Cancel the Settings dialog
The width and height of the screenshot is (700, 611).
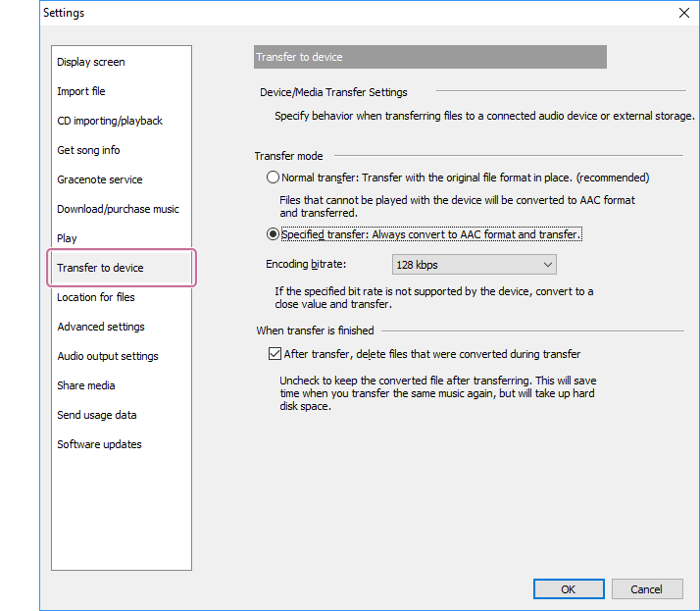[647, 589]
